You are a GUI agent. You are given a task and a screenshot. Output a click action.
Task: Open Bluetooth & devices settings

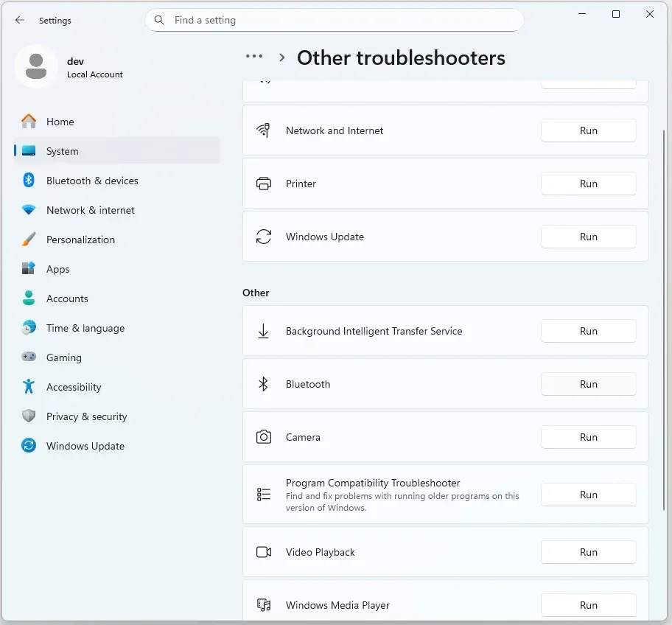click(117, 181)
